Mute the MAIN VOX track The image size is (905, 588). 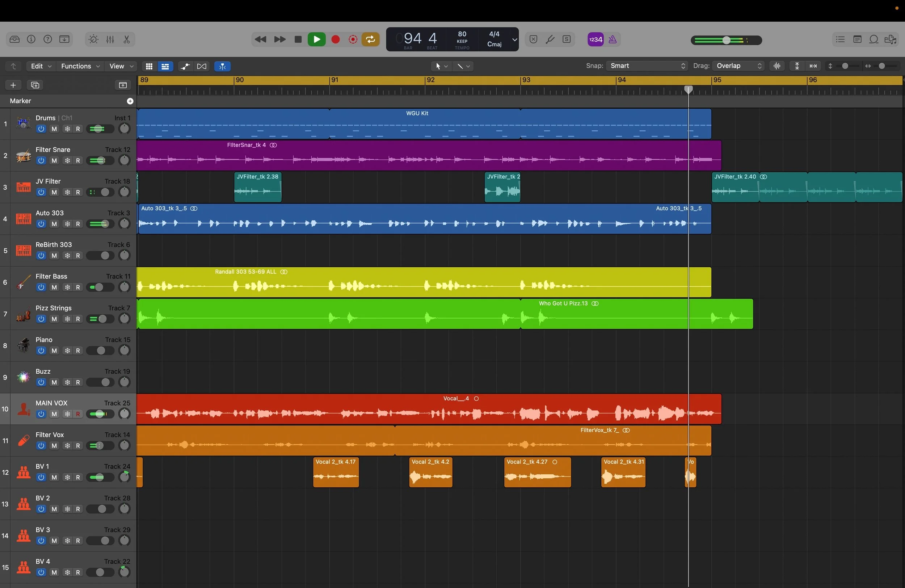click(54, 414)
